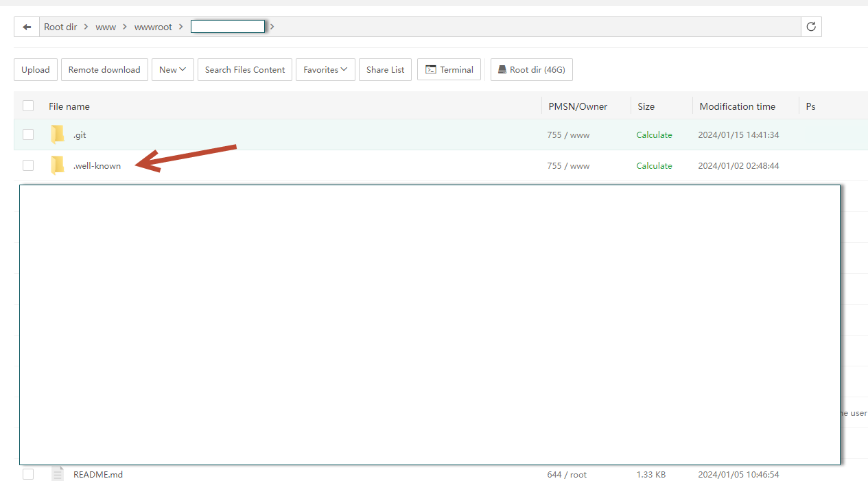The width and height of the screenshot is (868, 481).
Task: Open Root dir (46G) disk button
Action: (532, 70)
